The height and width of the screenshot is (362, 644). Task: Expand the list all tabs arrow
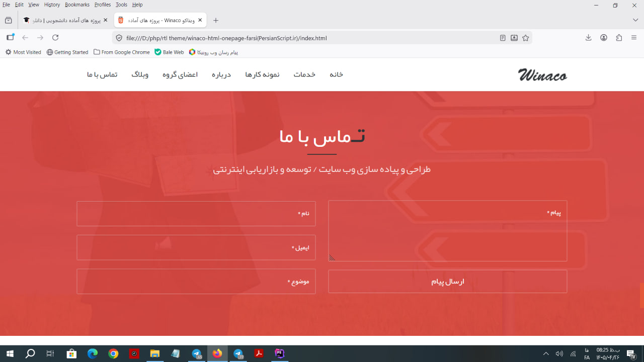pos(635,20)
